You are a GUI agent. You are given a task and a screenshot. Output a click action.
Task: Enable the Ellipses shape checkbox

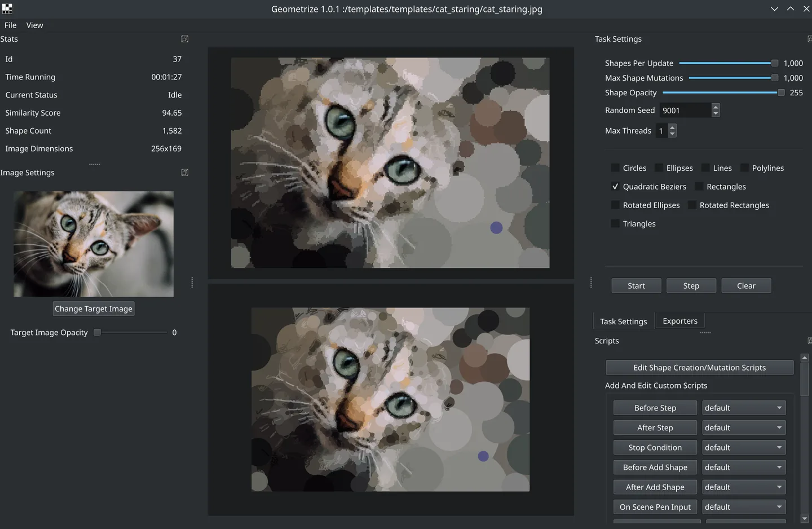(x=659, y=168)
